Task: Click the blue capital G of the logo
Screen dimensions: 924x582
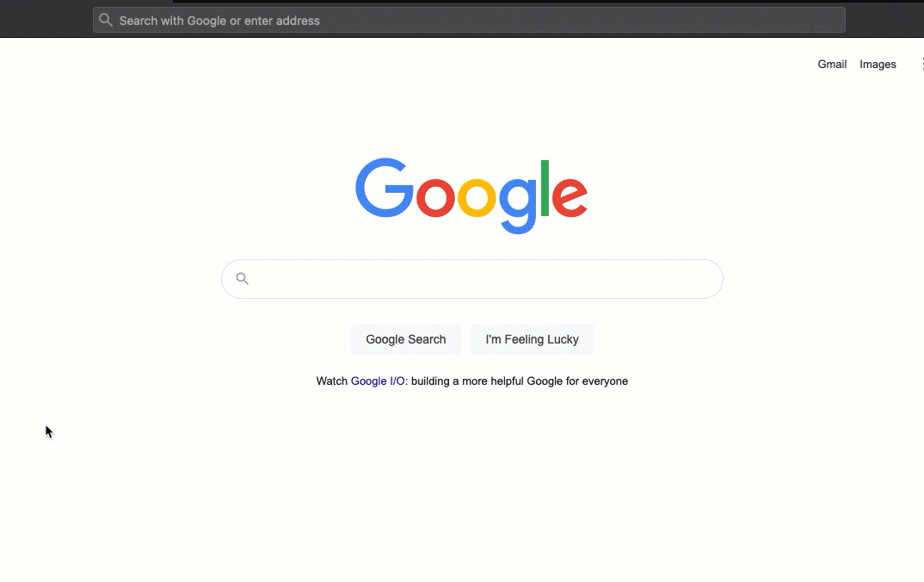Action: [x=385, y=188]
